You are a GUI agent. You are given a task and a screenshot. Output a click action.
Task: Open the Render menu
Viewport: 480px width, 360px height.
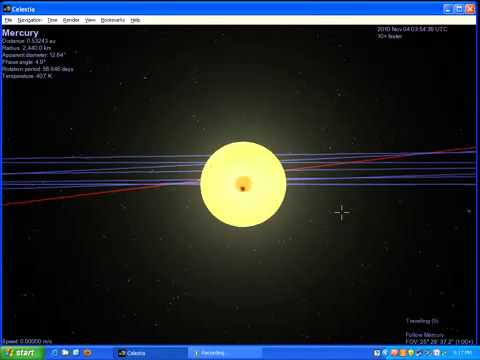pos(71,20)
